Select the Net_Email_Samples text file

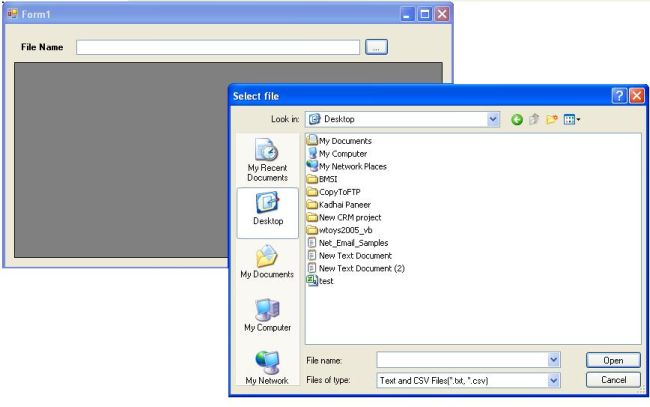click(x=348, y=243)
